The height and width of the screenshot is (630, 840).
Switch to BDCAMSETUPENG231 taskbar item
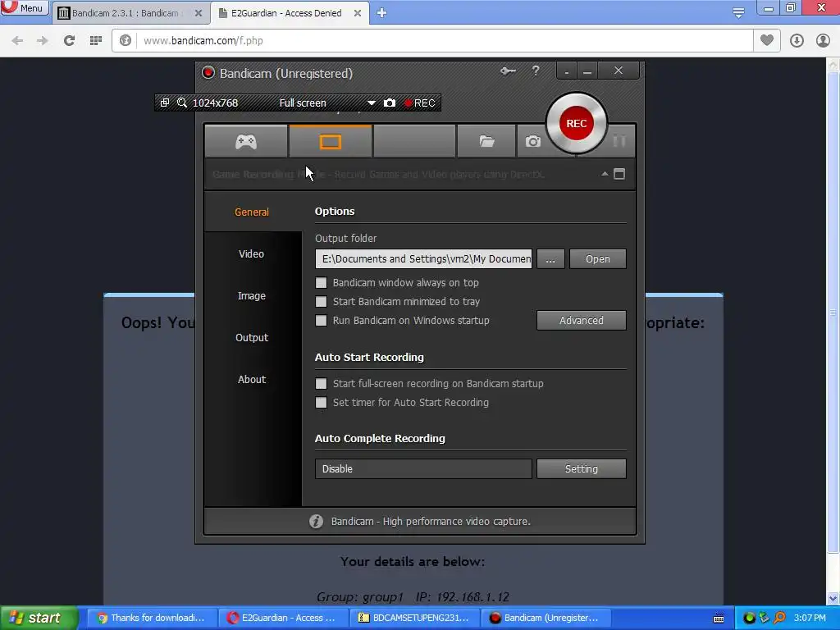pos(413,618)
